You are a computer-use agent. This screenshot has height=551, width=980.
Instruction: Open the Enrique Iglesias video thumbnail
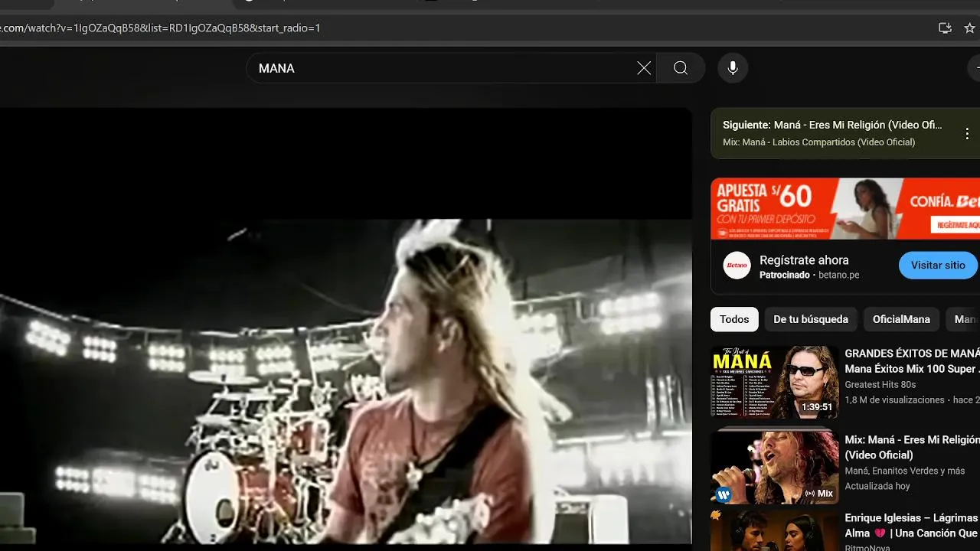tap(774, 530)
